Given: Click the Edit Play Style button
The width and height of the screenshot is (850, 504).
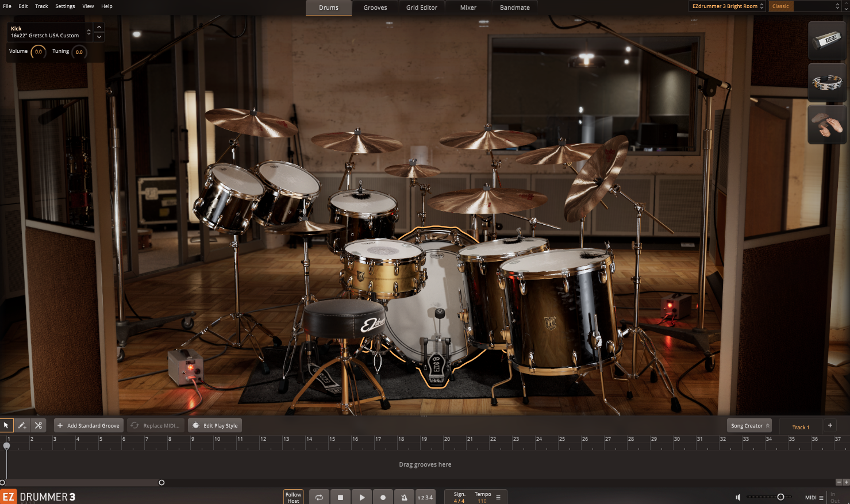Looking at the screenshot, I should point(215,426).
